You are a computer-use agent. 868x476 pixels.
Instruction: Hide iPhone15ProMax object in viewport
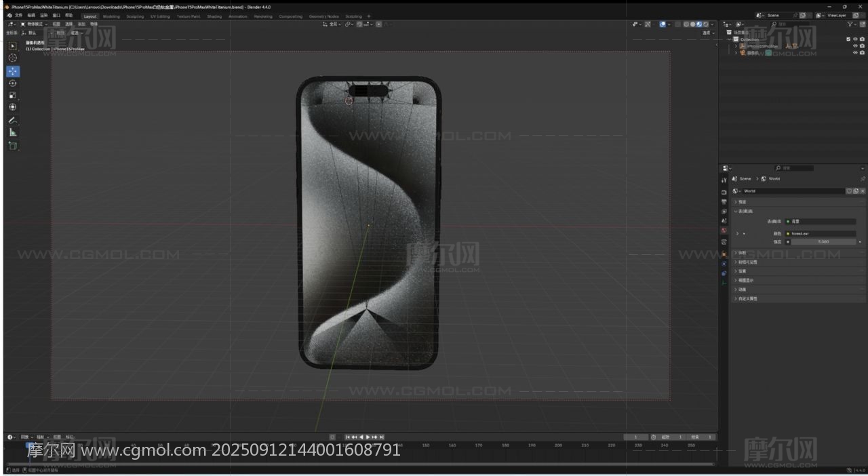pyautogui.click(x=855, y=46)
